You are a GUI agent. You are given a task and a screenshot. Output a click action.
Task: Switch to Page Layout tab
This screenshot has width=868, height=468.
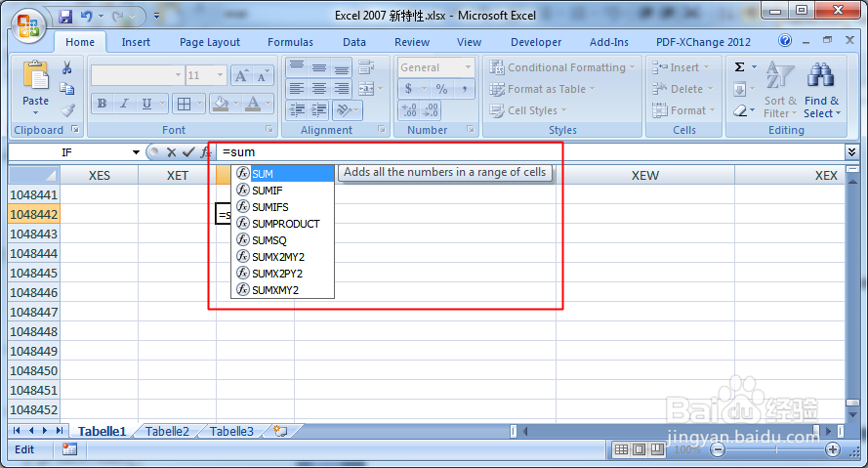coord(210,42)
